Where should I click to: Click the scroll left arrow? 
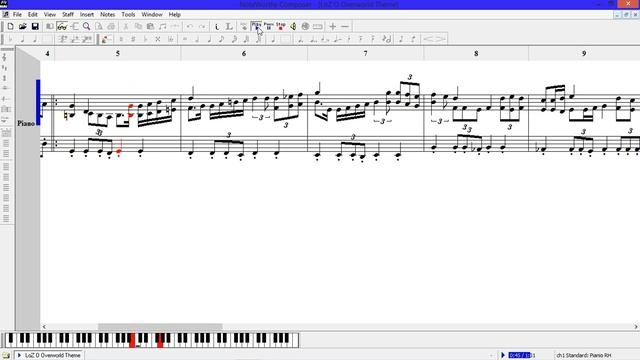click(x=44, y=327)
